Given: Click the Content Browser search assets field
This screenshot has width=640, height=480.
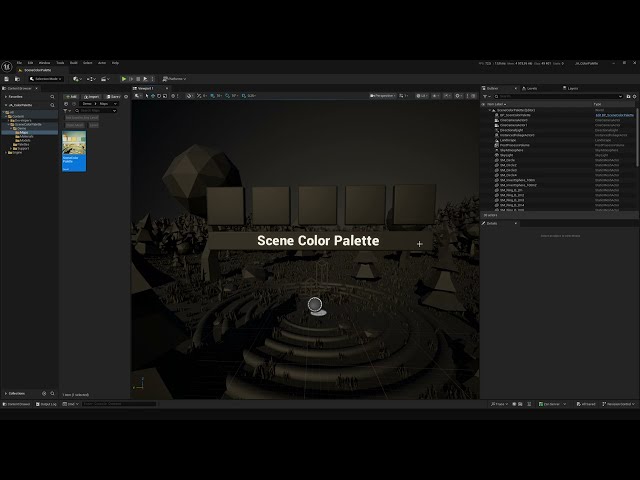Looking at the screenshot, I should point(96,111).
